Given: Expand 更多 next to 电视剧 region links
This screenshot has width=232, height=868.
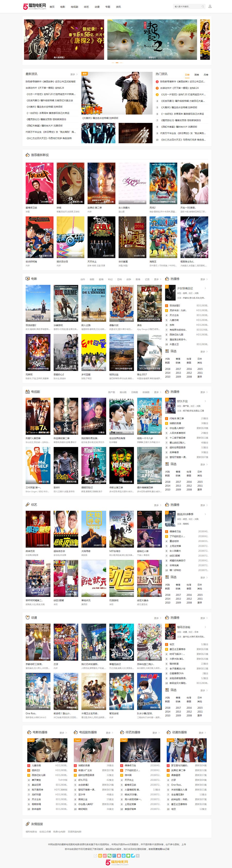Looking at the screenshot, I should click(x=157, y=392).
